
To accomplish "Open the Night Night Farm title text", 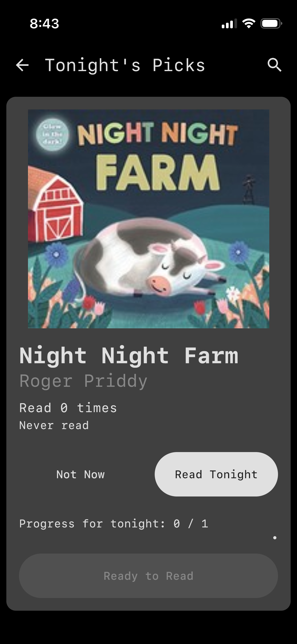I will [129, 356].
